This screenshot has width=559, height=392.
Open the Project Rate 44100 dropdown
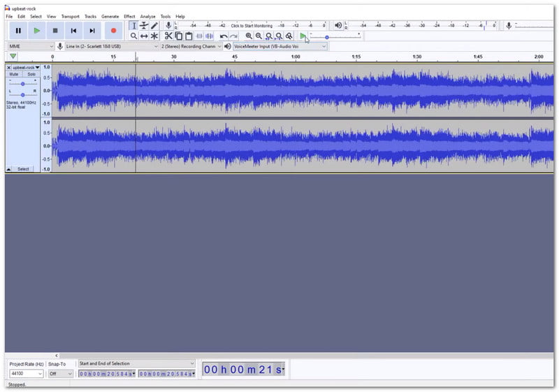(27, 373)
